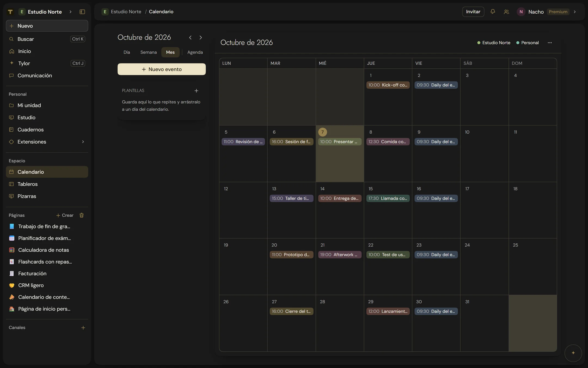Click the T logo icon top left
Viewport: 588px width, 368px height.
[x=10, y=12]
